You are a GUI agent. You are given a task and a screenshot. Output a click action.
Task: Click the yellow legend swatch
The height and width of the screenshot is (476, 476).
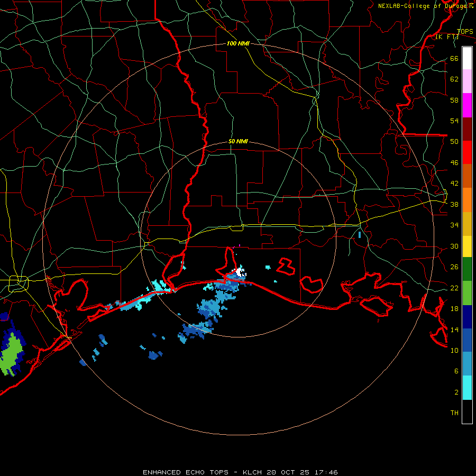click(467, 246)
